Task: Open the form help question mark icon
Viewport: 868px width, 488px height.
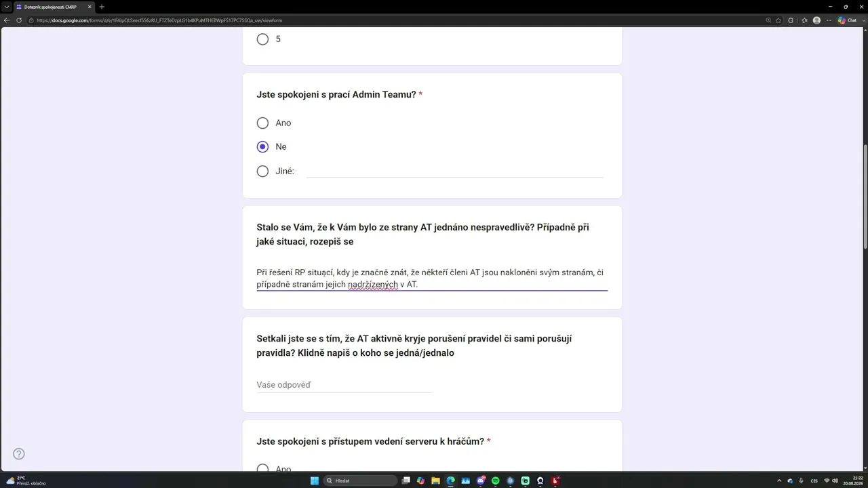Action: click(x=19, y=453)
